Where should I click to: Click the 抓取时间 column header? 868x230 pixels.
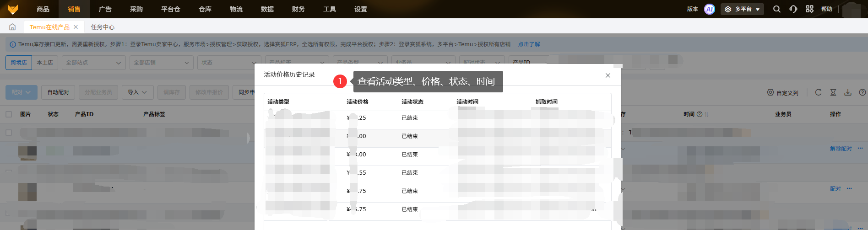(547, 102)
